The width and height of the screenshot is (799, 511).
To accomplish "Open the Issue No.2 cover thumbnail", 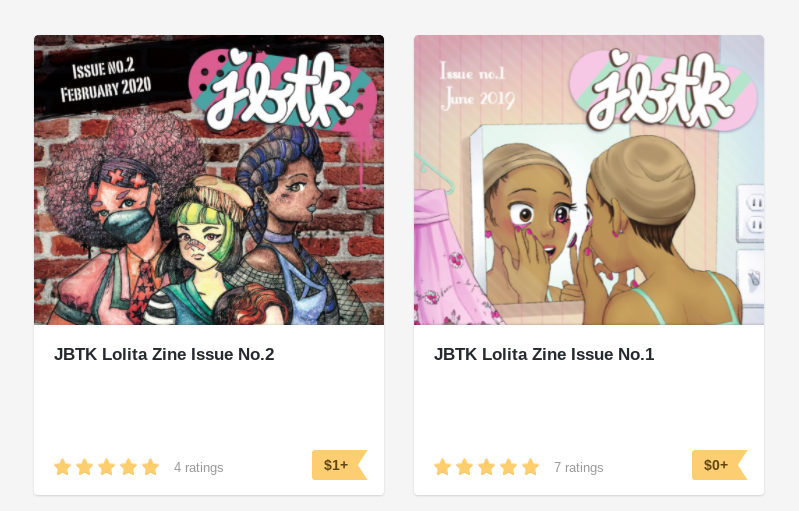I will pyautogui.click(x=209, y=180).
